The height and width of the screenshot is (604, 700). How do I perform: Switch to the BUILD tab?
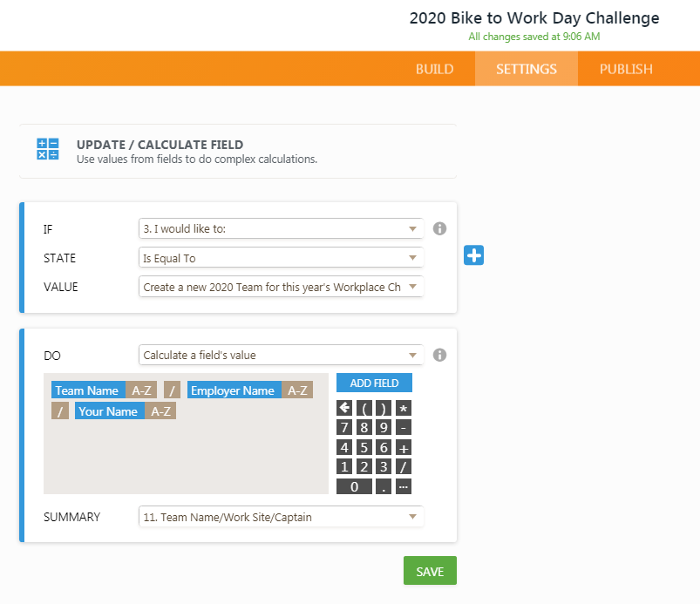[434, 69]
